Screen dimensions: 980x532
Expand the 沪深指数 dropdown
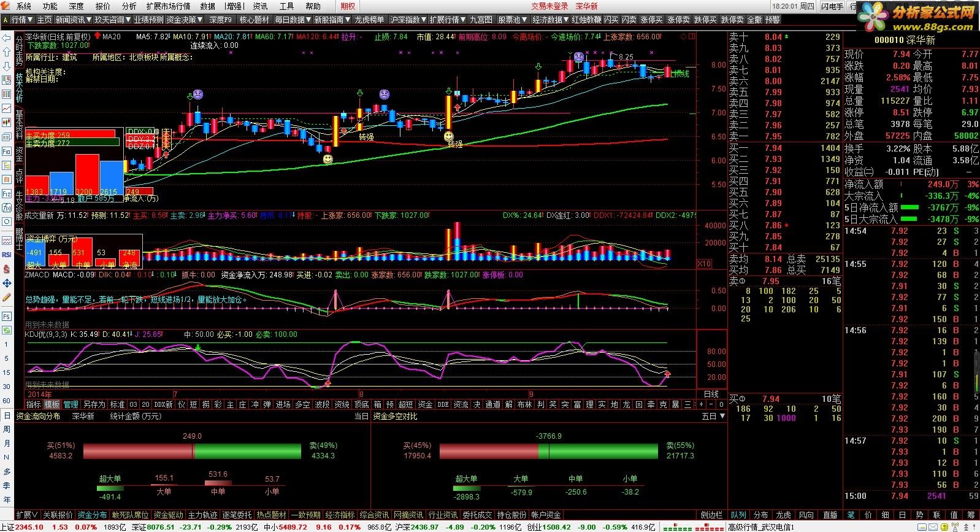tap(408, 20)
